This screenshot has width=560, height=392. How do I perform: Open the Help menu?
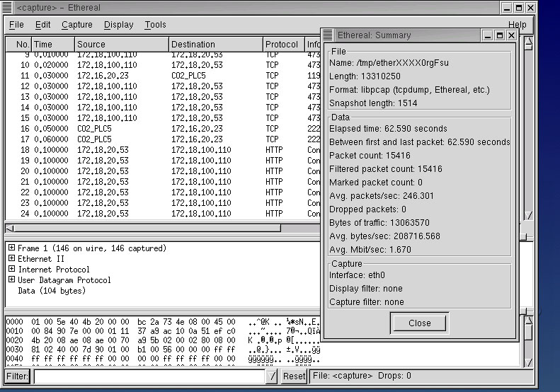point(517,25)
